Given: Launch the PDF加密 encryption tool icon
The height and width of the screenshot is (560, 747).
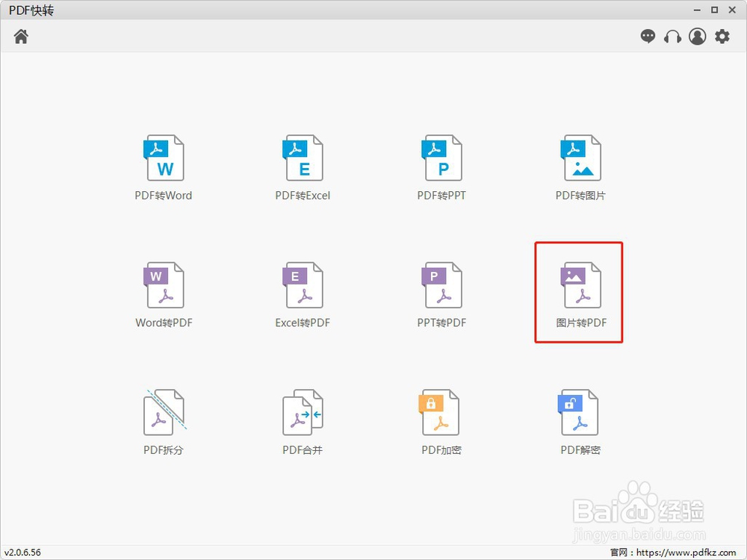Looking at the screenshot, I should (439, 412).
